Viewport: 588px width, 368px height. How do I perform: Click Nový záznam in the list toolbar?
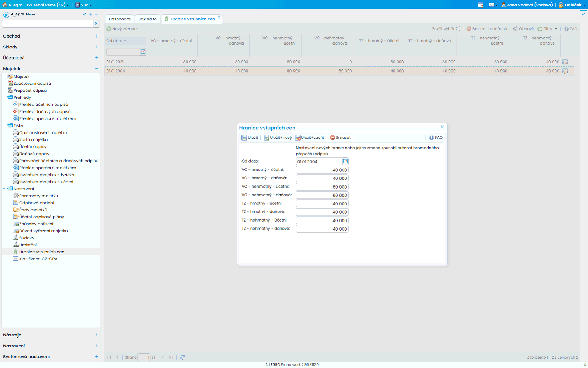[122, 29]
